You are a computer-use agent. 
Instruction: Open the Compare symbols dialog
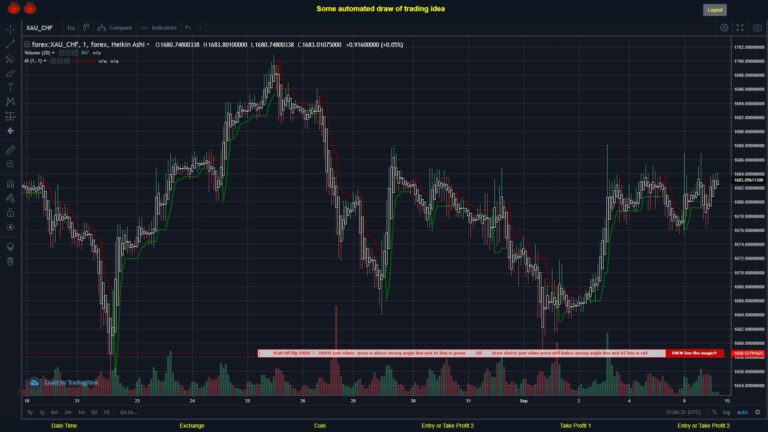(115, 28)
